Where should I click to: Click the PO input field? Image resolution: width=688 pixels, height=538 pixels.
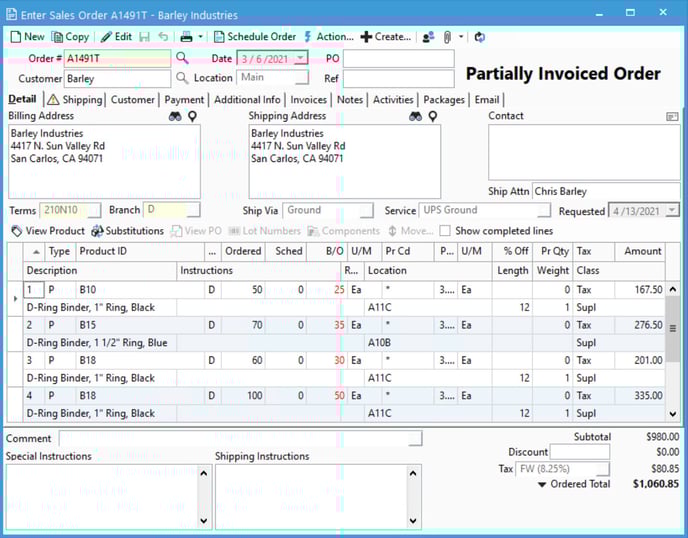pyautogui.click(x=398, y=58)
